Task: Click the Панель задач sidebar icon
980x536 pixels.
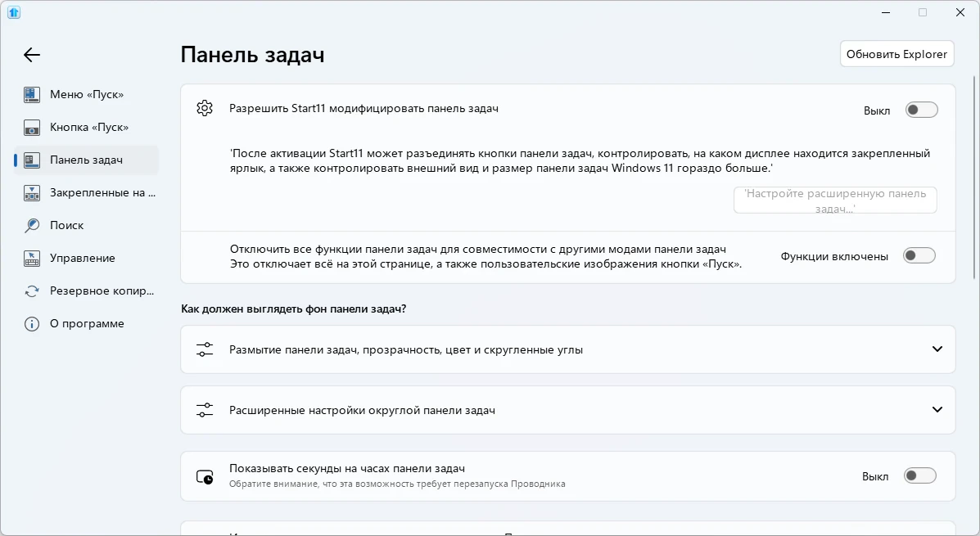Action: click(32, 160)
